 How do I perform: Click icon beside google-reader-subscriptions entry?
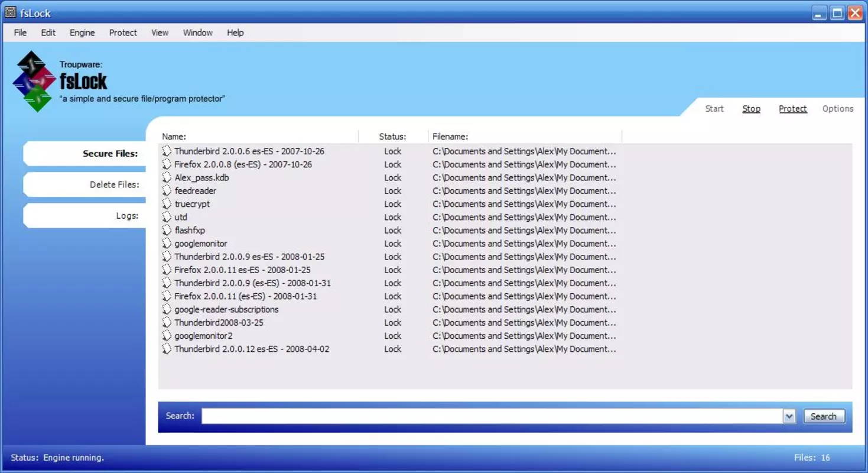(167, 310)
